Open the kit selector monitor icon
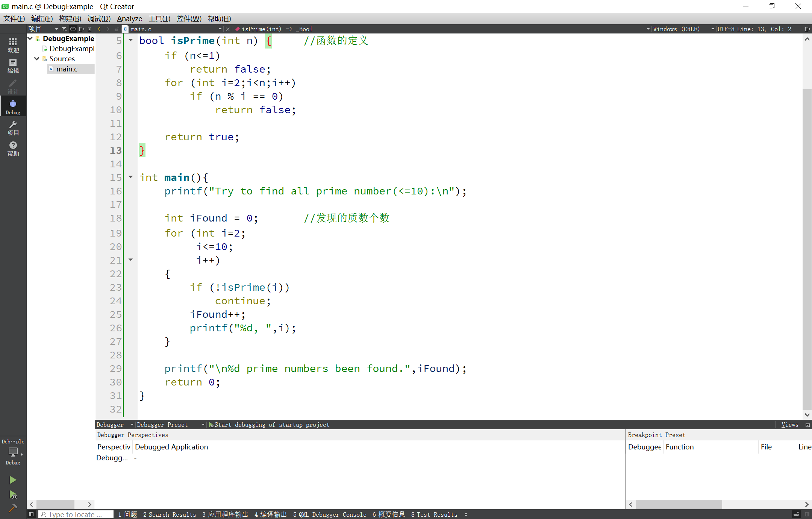 13,452
